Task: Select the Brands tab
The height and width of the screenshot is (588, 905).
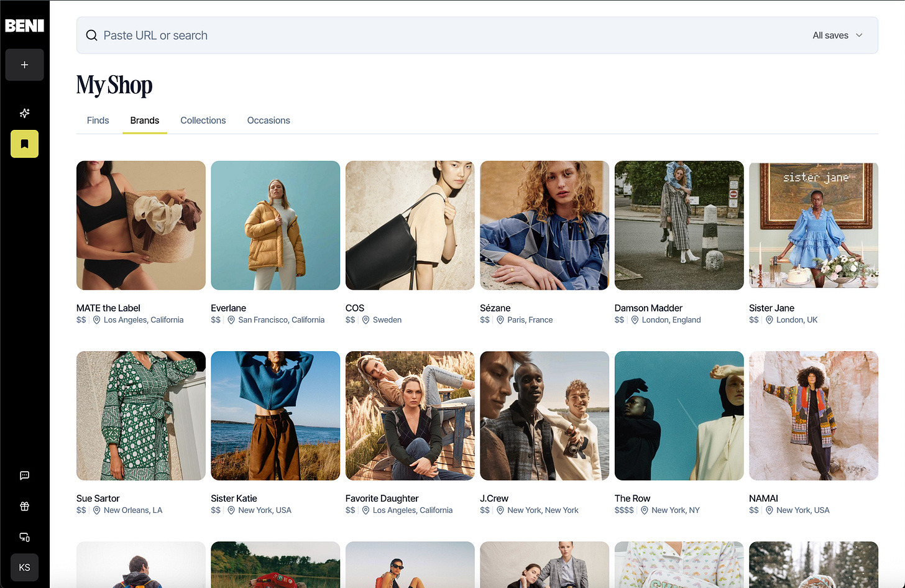Action: [x=145, y=121]
